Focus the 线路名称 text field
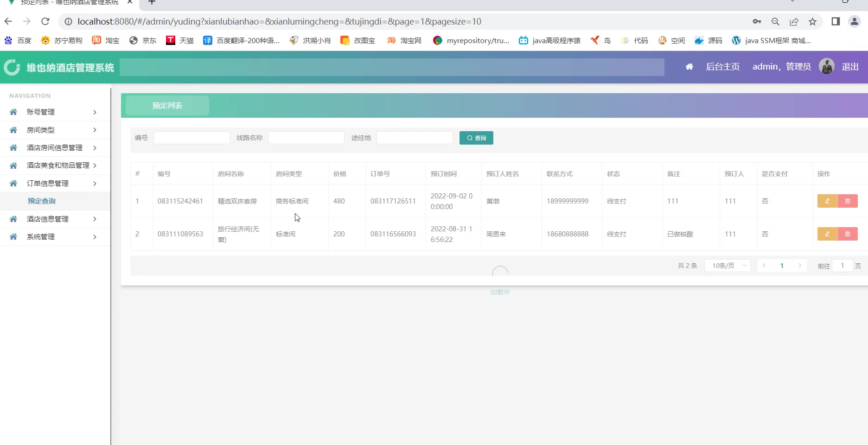The image size is (868, 445). coord(306,138)
